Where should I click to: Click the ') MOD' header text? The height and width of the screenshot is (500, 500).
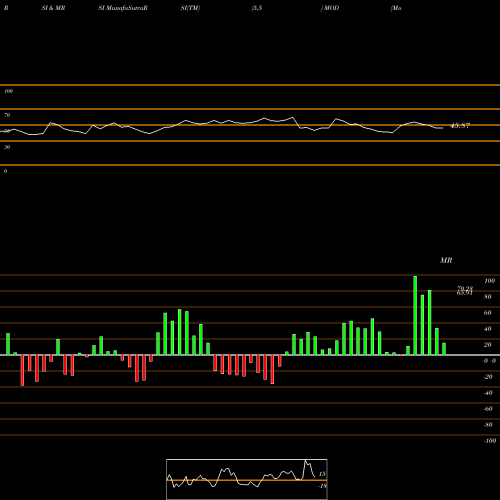[330, 8]
